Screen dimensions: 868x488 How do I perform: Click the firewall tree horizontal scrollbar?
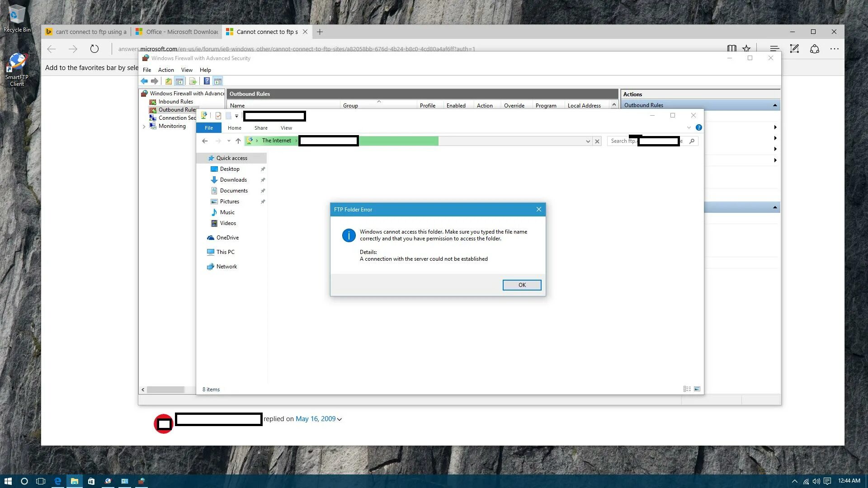[x=165, y=389]
